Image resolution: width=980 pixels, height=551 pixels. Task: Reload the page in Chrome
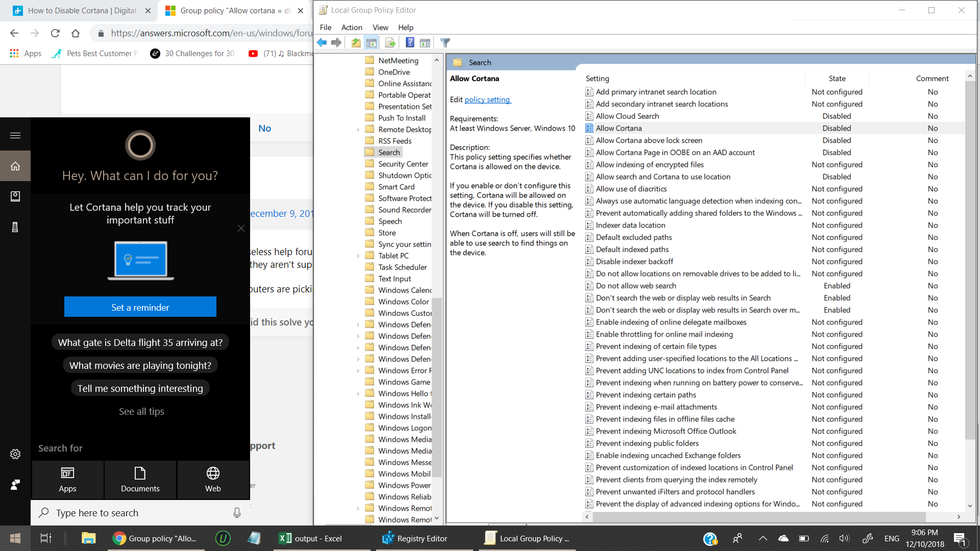(x=55, y=33)
